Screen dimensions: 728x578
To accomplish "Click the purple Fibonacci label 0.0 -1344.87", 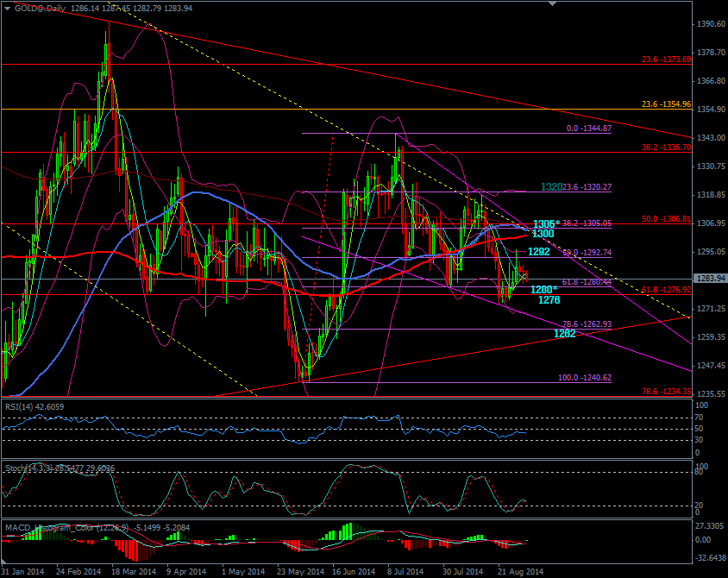I will click(589, 129).
